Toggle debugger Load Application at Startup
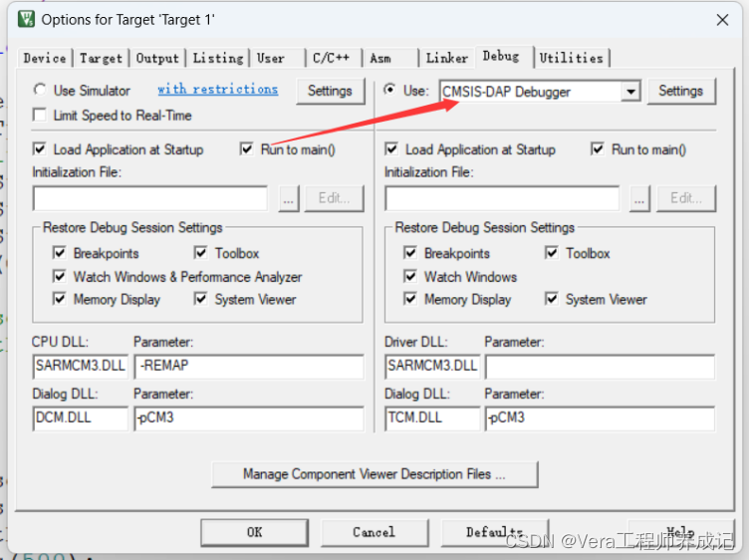The height and width of the screenshot is (560, 750). (391, 148)
